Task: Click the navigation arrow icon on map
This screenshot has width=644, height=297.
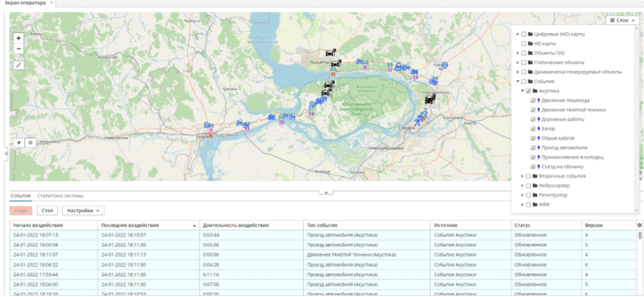Action: (x=19, y=142)
